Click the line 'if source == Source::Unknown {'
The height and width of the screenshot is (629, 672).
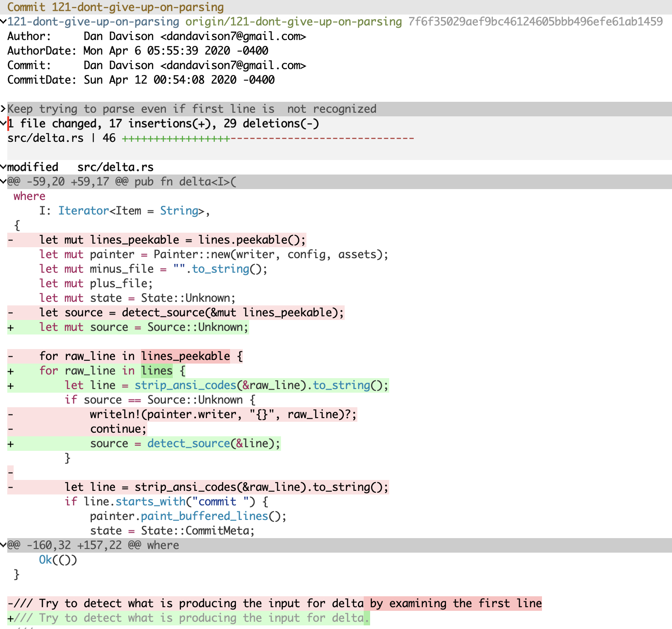tap(160, 399)
